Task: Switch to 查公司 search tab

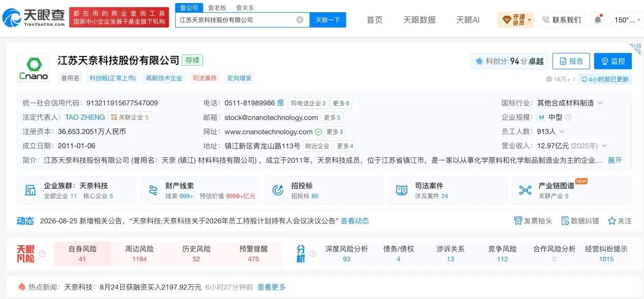Action: 189,8
